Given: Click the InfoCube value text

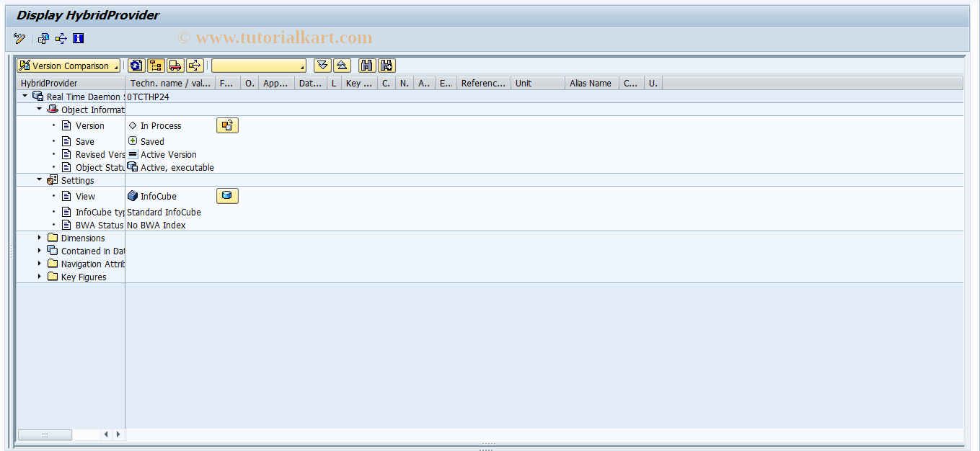Looking at the screenshot, I should pos(159,196).
